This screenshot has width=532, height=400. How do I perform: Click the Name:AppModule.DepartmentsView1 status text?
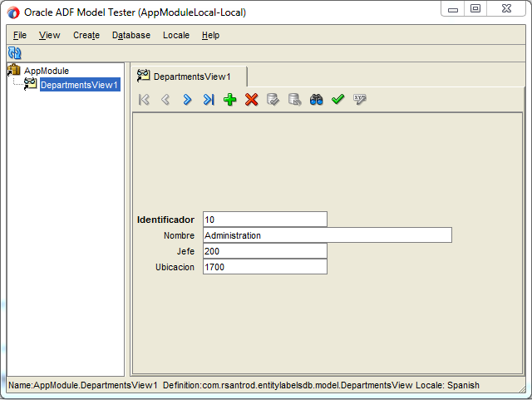click(x=83, y=385)
